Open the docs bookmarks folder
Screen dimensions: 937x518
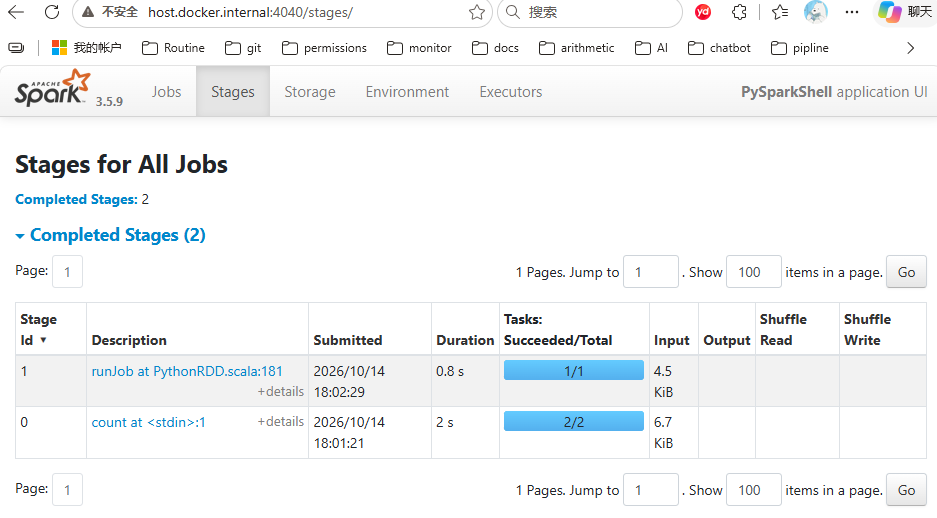(495, 48)
